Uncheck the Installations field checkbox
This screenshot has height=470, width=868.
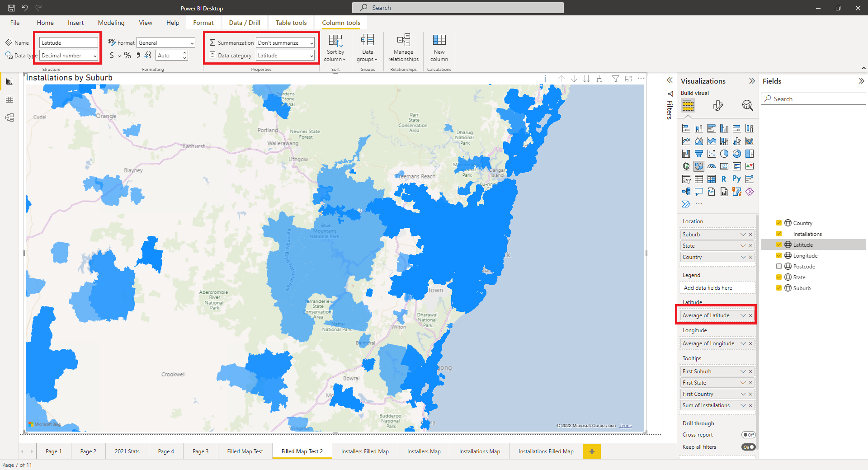[x=779, y=234]
